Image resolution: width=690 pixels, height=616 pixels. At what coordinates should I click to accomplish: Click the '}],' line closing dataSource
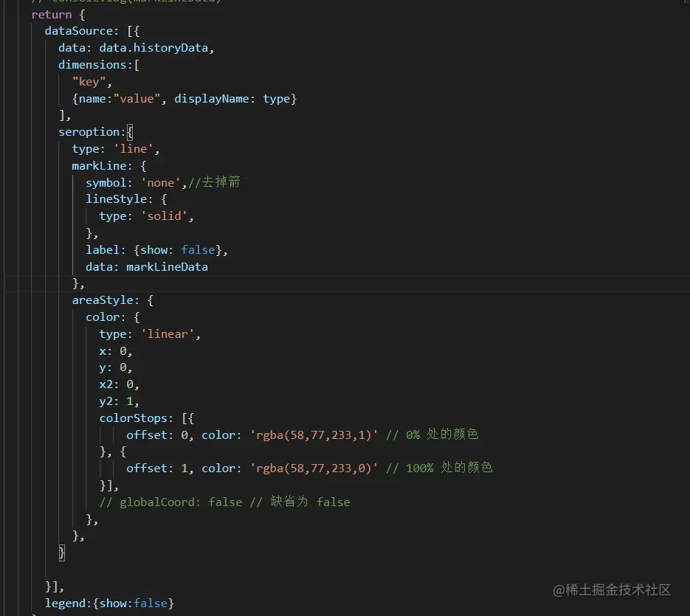tap(55, 586)
